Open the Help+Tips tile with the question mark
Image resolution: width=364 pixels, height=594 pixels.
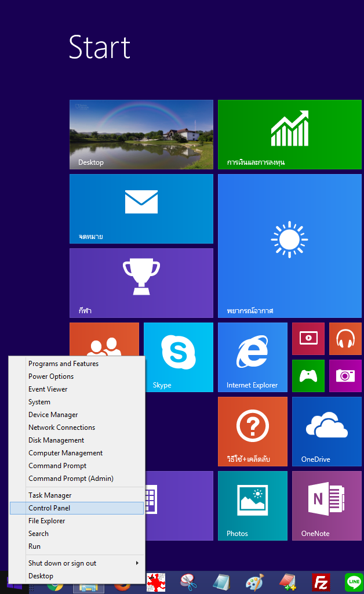pyautogui.click(x=252, y=432)
